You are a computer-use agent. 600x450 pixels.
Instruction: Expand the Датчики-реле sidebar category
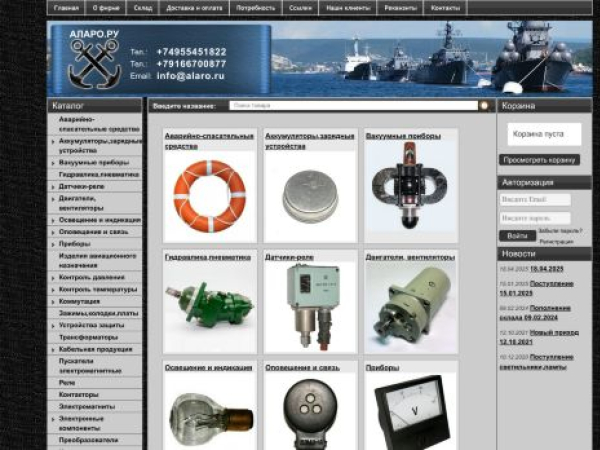point(53,185)
